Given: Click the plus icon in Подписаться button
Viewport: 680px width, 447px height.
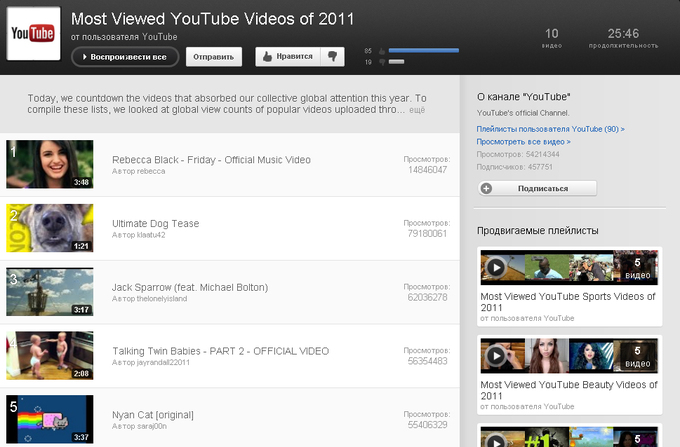Looking at the screenshot, I should click(x=487, y=188).
